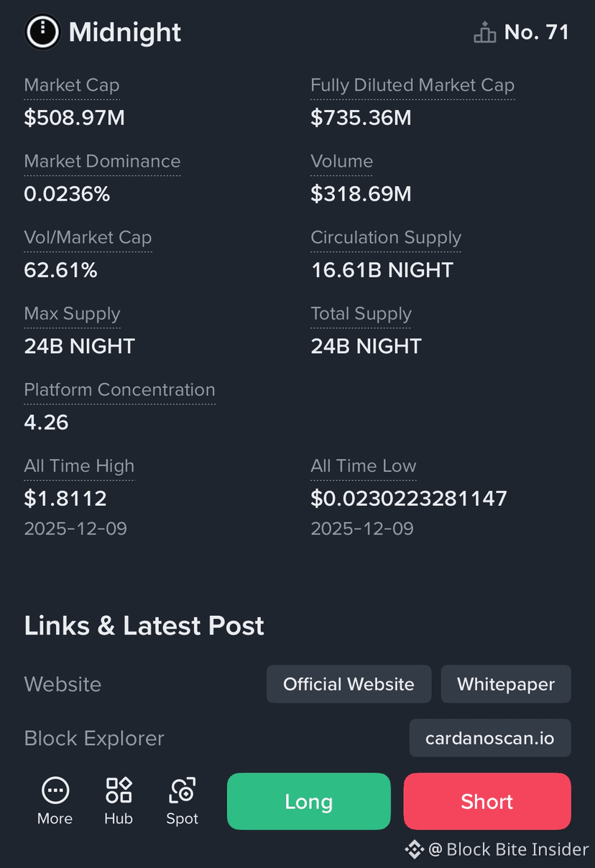
Task: Tap the Block Bite Insider watermark logo
Action: (x=415, y=849)
